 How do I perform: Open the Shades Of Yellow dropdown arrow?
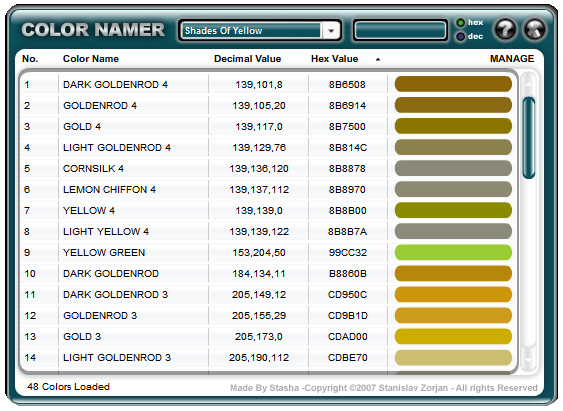pyautogui.click(x=331, y=31)
